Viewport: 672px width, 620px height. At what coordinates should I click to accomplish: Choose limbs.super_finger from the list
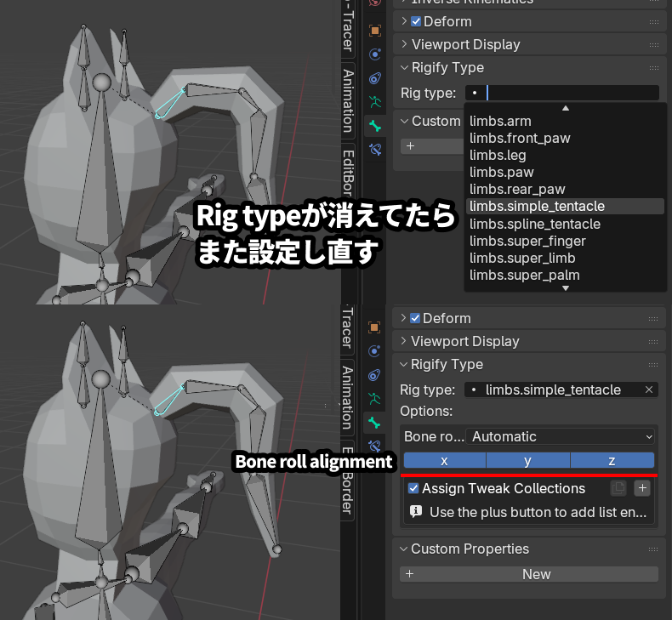click(x=565, y=242)
